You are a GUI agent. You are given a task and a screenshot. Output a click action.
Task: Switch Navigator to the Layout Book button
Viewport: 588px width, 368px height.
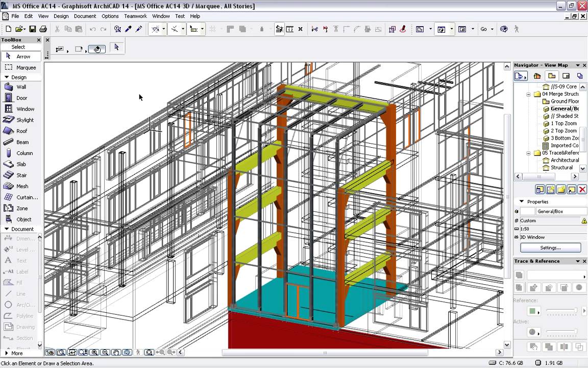[x=566, y=76]
